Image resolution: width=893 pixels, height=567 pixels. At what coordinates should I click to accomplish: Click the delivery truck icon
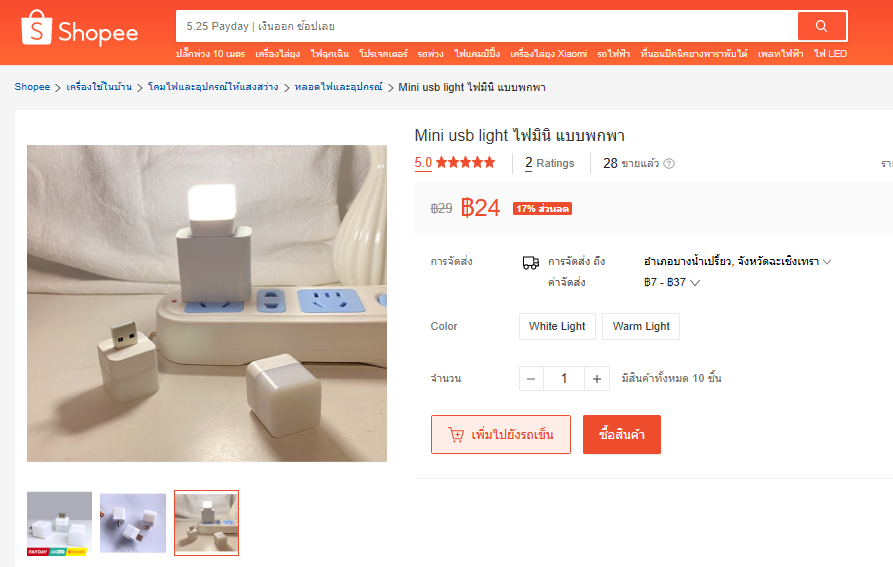[530, 262]
